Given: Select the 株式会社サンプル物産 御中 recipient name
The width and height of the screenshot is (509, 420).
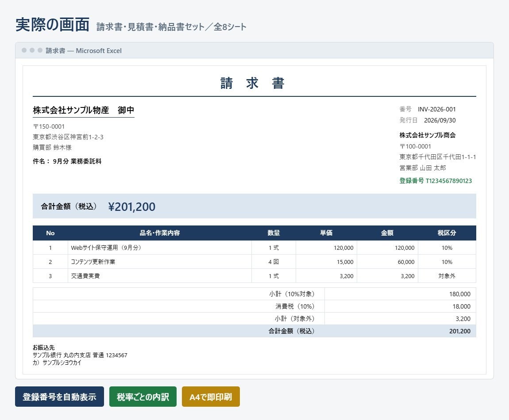Looking at the screenshot, I should point(83,110).
